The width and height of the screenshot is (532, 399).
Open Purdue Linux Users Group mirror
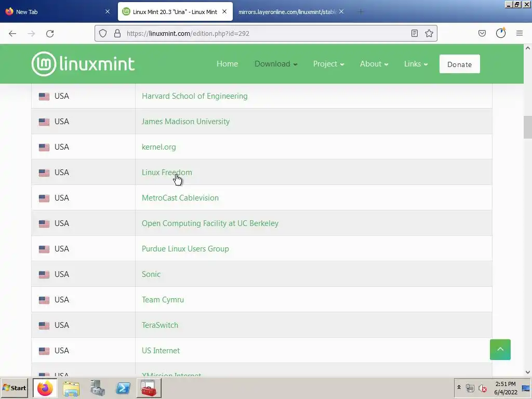coord(185,249)
